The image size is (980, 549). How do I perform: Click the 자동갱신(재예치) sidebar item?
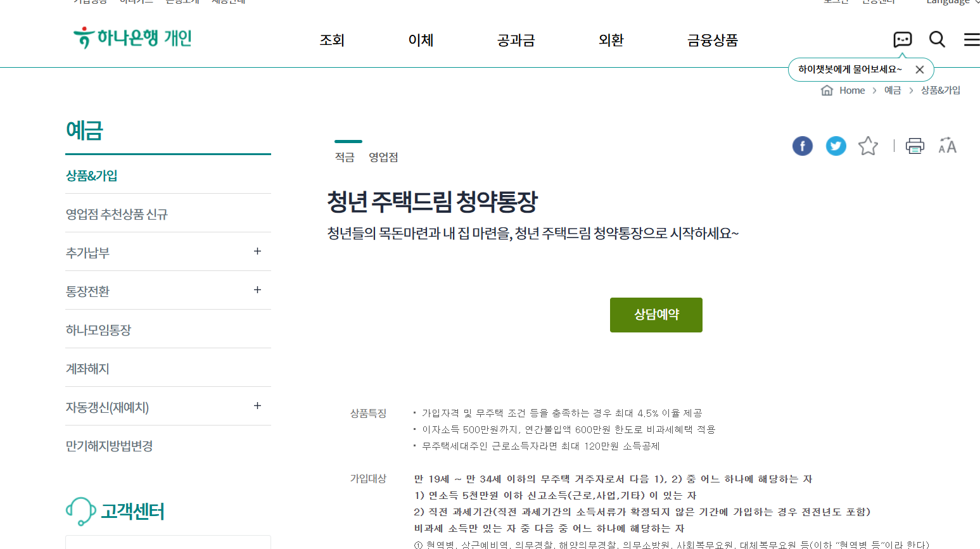coord(107,407)
